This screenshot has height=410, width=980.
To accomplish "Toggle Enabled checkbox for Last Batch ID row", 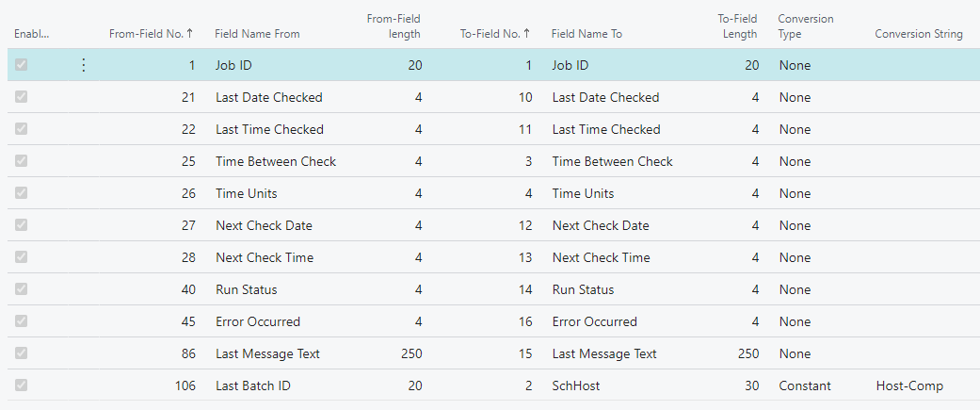I will click(x=22, y=385).
